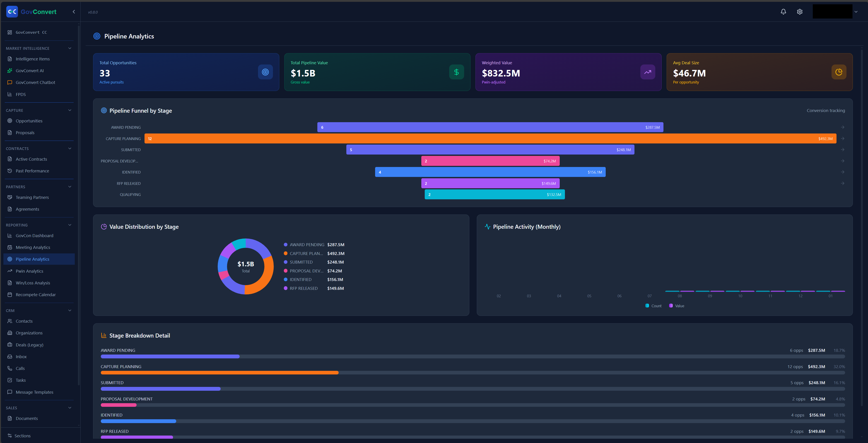Open Pwin Analytics in sidebar
This screenshot has height=443, width=868.
29,271
